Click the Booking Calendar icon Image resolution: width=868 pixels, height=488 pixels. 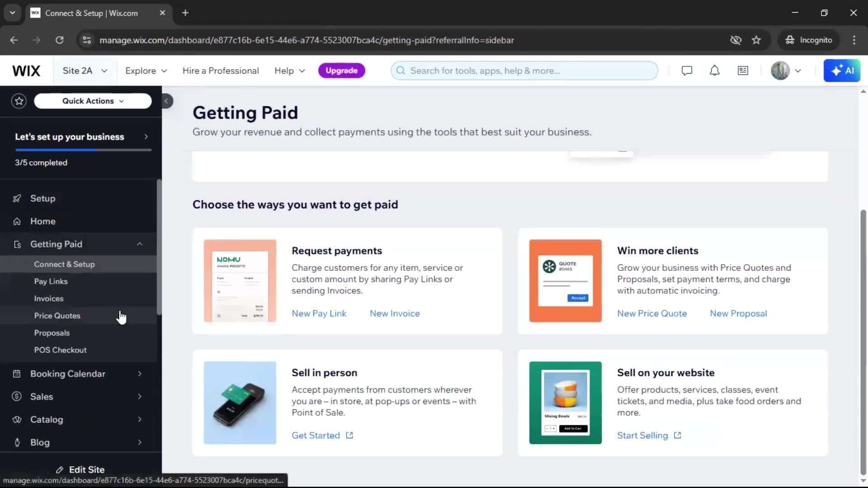pos(17,374)
